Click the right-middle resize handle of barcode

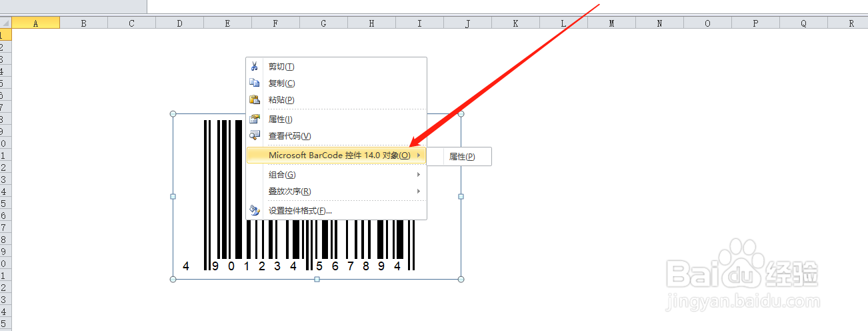(x=461, y=196)
